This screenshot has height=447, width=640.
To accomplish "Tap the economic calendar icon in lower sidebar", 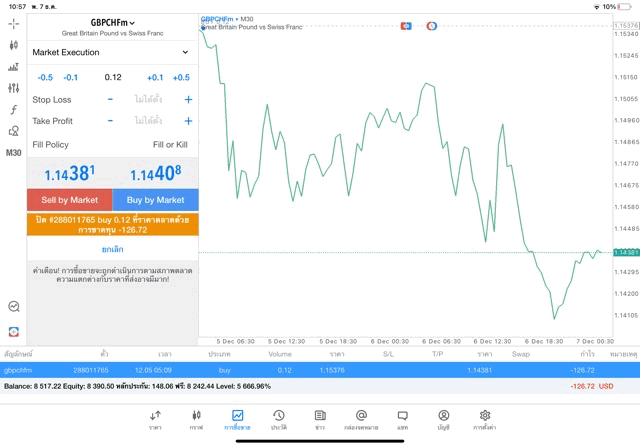I will tap(14, 331).
